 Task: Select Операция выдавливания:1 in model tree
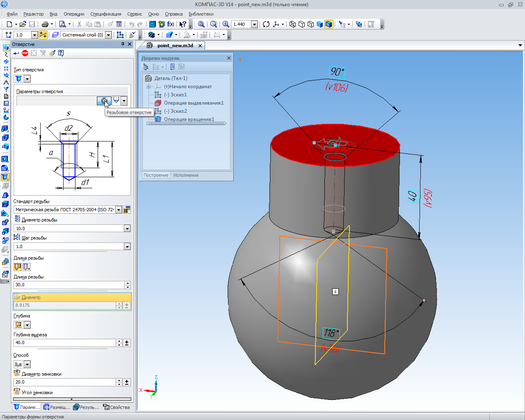click(194, 103)
